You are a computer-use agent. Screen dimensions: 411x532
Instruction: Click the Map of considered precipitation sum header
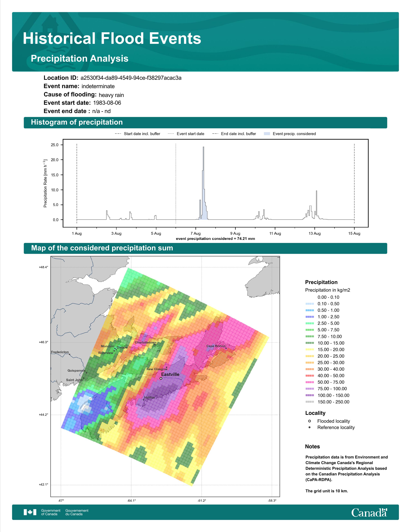point(102,248)
